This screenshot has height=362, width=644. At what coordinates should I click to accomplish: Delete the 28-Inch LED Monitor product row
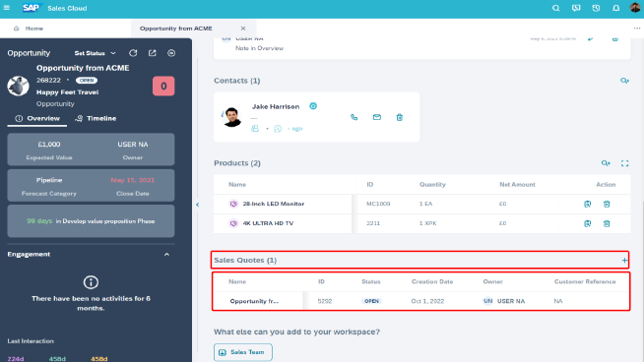click(x=607, y=204)
